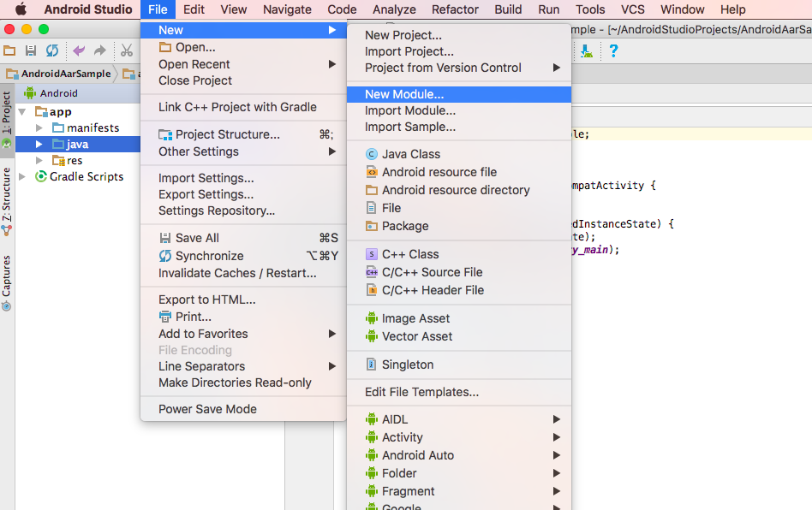Open the Edit menu in menu bar
The width and height of the screenshot is (812, 510).
pyautogui.click(x=194, y=9)
